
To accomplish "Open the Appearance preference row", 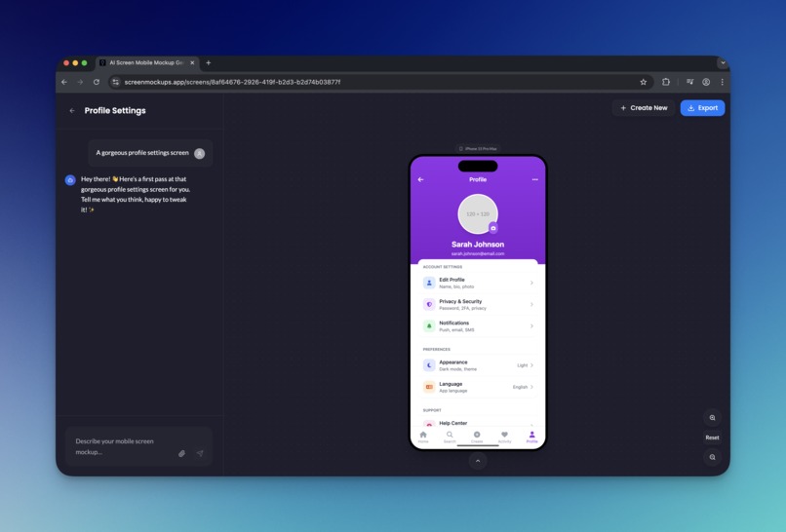I will 478,365.
